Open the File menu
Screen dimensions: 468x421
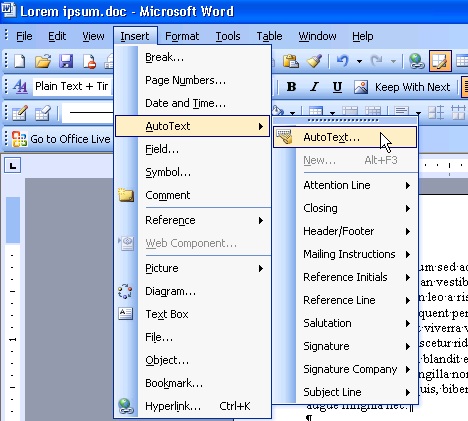coord(24,36)
